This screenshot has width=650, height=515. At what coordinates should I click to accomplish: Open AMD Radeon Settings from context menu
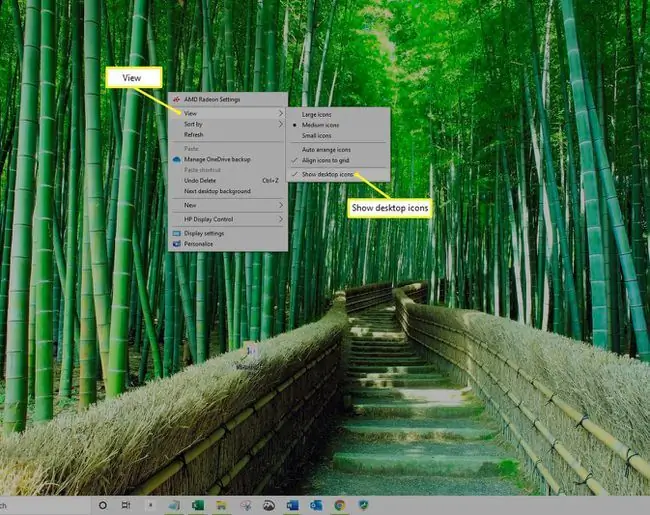pyautogui.click(x=228, y=100)
